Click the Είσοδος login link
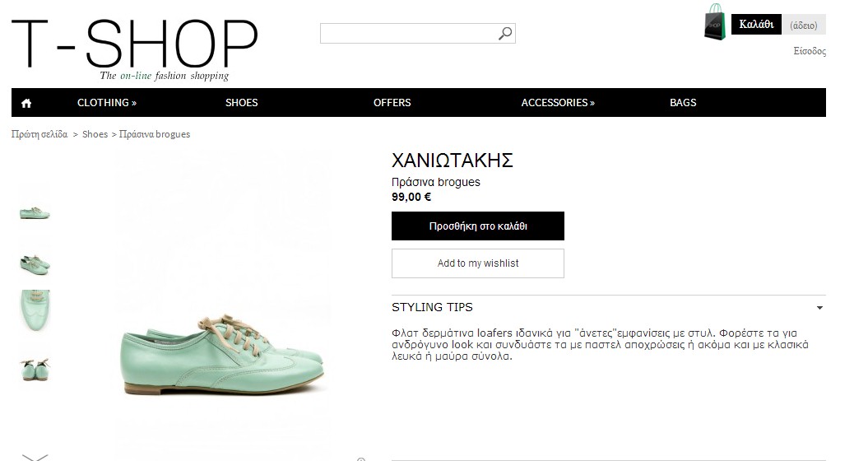Screen dimensions: 868x461 pyautogui.click(x=810, y=51)
